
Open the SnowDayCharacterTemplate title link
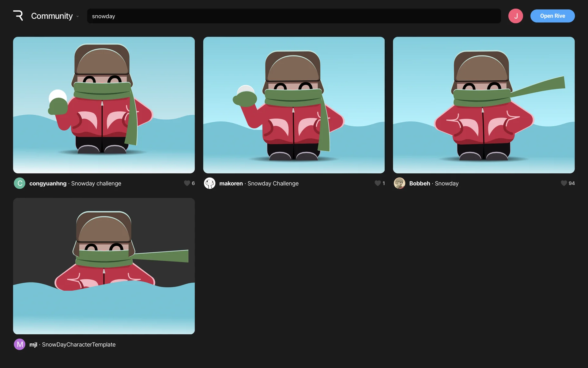79,344
